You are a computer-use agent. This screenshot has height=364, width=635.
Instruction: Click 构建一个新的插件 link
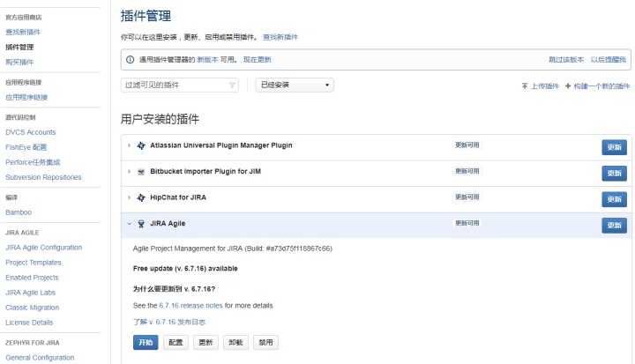click(x=601, y=86)
